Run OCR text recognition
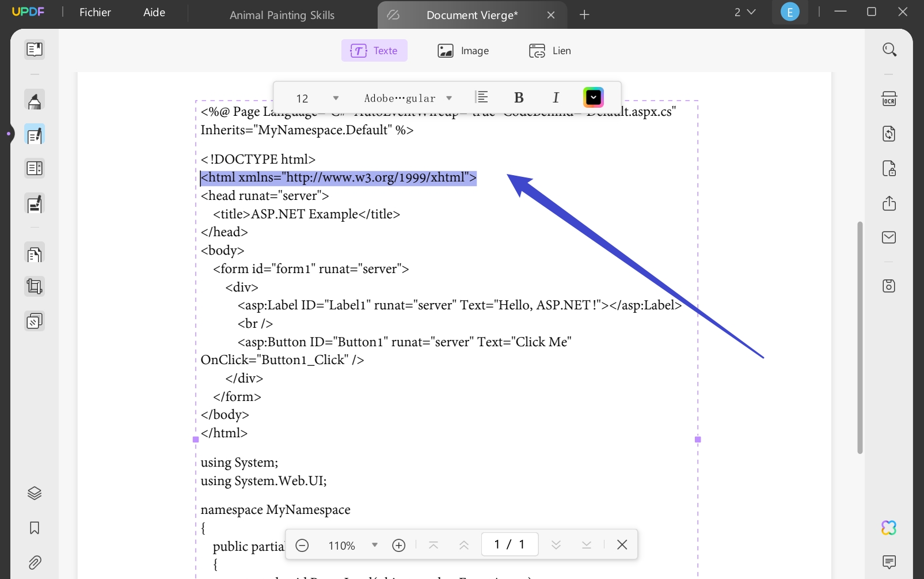The width and height of the screenshot is (924, 579). point(889,99)
